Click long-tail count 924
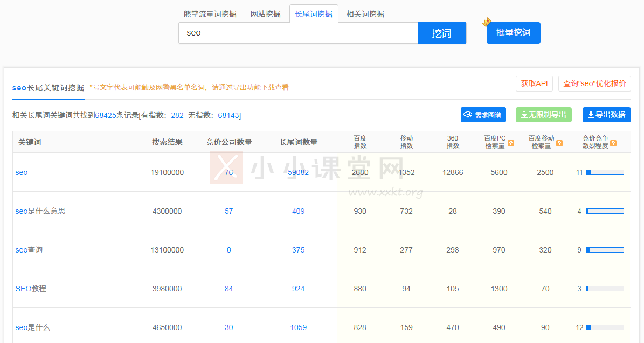This screenshot has height=343, width=644. click(x=298, y=289)
